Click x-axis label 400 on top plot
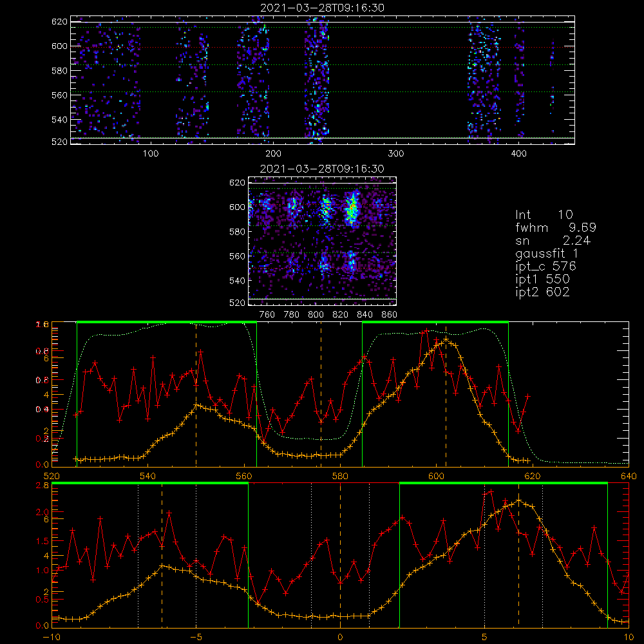 pos(518,154)
